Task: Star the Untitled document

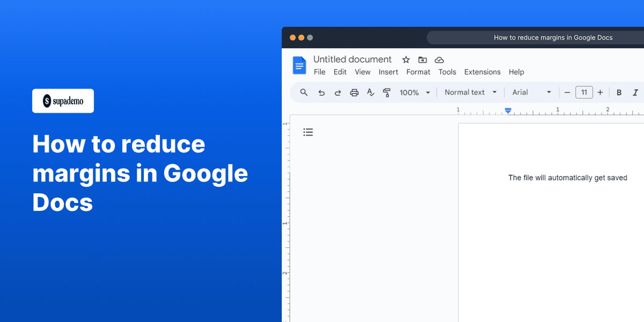Action: pyautogui.click(x=406, y=60)
